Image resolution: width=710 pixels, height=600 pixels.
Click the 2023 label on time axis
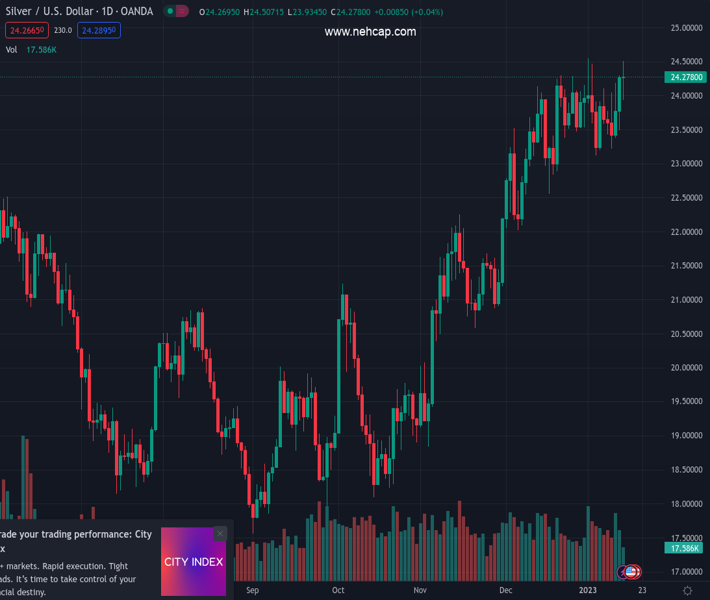coord(588,591)
